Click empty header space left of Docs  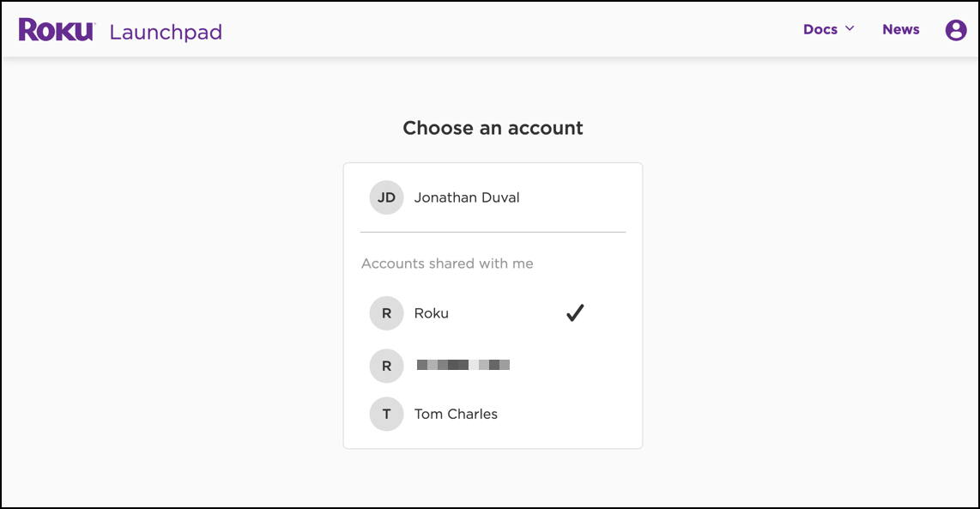[515, 30]
